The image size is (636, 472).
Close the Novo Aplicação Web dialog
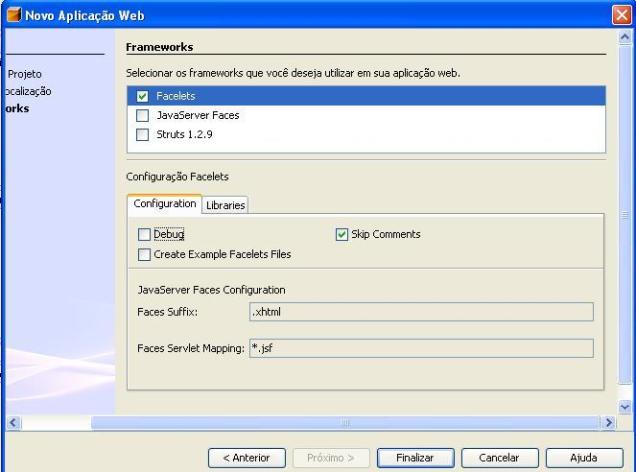(x=623, y=12)
